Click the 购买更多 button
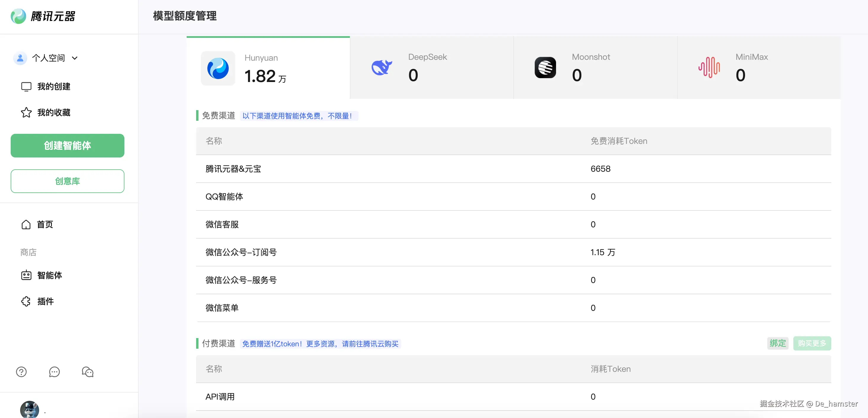Screen dimensions: 868x418 click(x=812, y=343)
